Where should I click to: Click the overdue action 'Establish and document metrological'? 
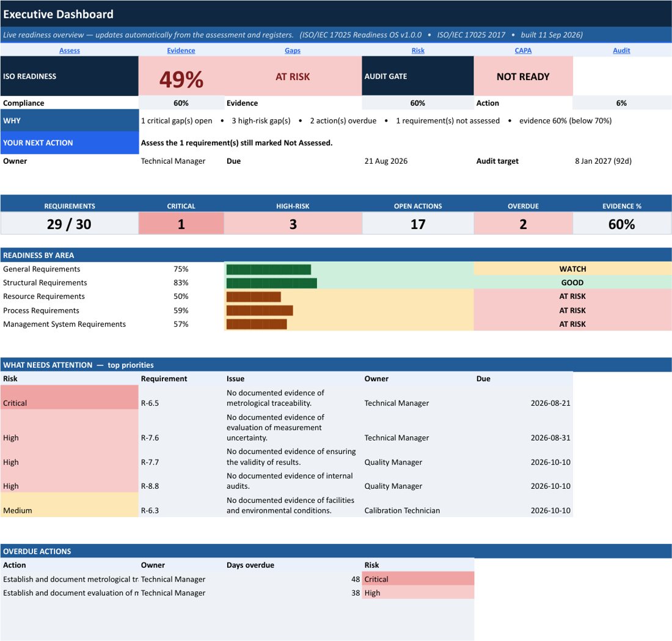point(70,579)
